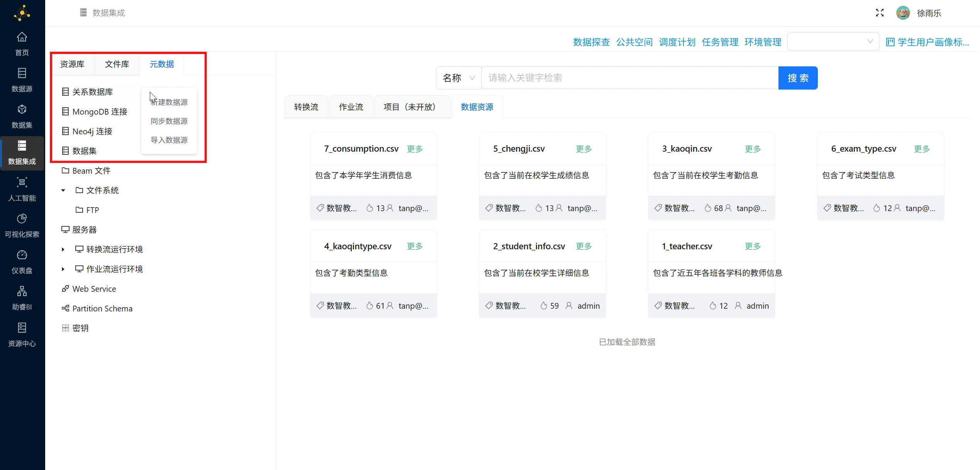
Task: Open the 任务管理 link
Action: (720, 42)
